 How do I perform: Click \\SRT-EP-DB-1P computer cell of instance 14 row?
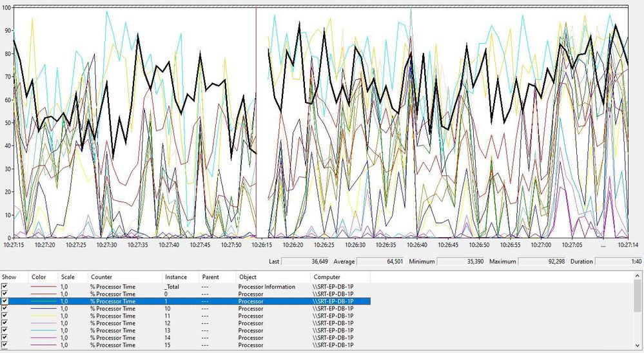point(333,338)
